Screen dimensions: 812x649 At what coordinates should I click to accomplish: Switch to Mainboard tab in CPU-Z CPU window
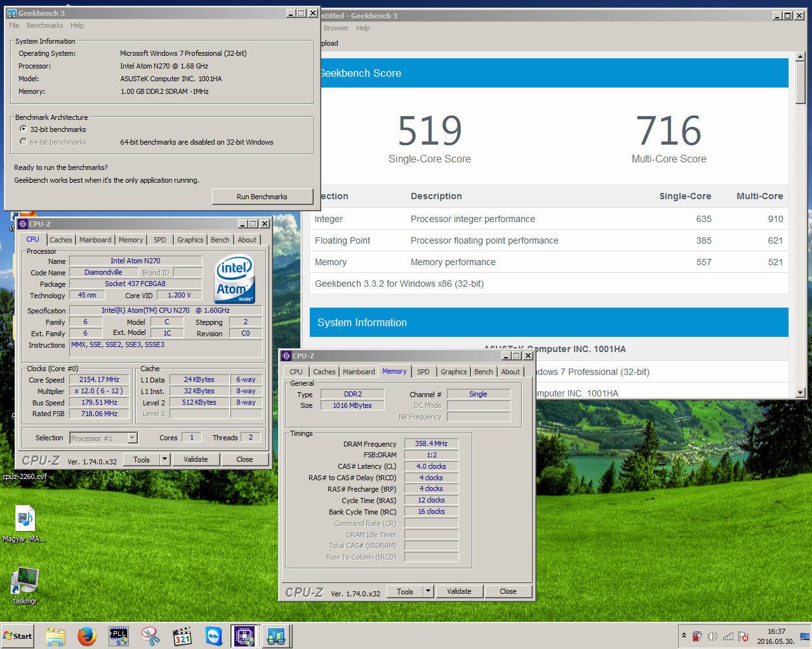coord(95,240)
